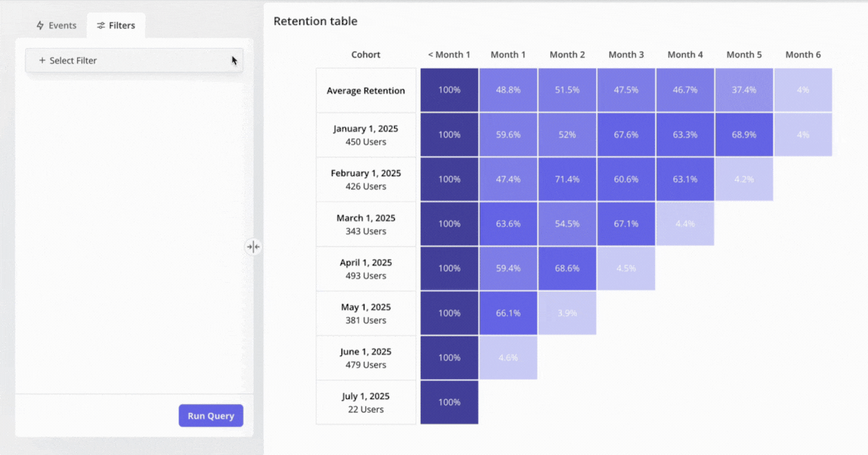The width and height of the screenshot is (868, 455).
Task: Select the July 1, 2025 cohort
Action: pyautogui.click(x=365, y=402)
